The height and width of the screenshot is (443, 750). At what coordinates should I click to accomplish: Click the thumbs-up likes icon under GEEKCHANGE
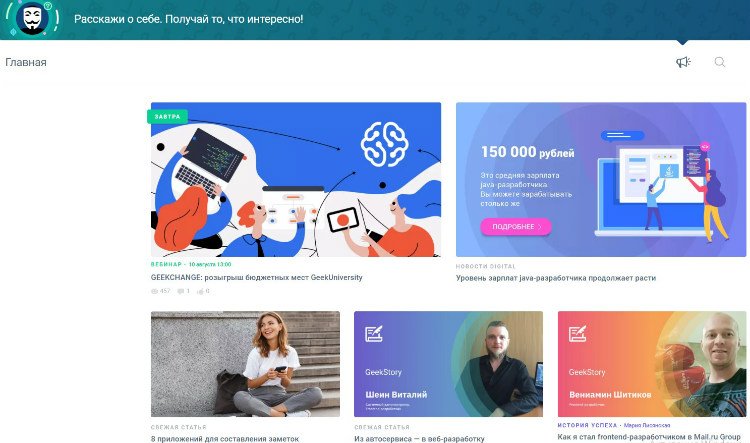pos(200,291)
